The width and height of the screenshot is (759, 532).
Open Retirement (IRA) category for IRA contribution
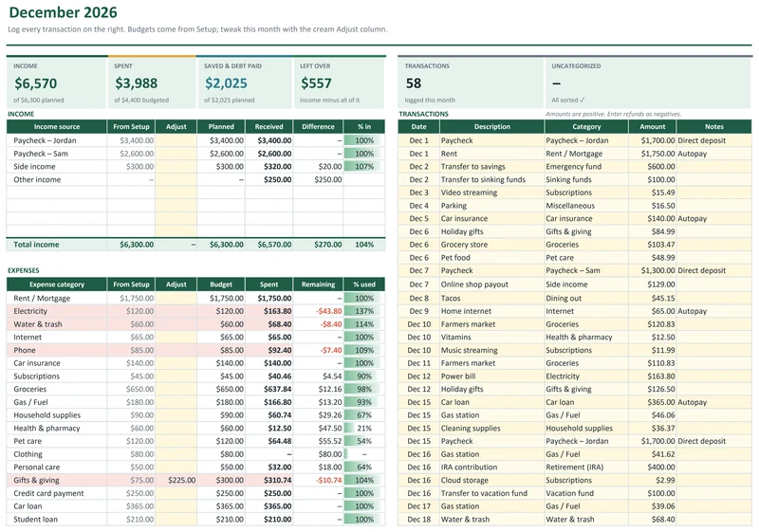[x=586, y=468]
